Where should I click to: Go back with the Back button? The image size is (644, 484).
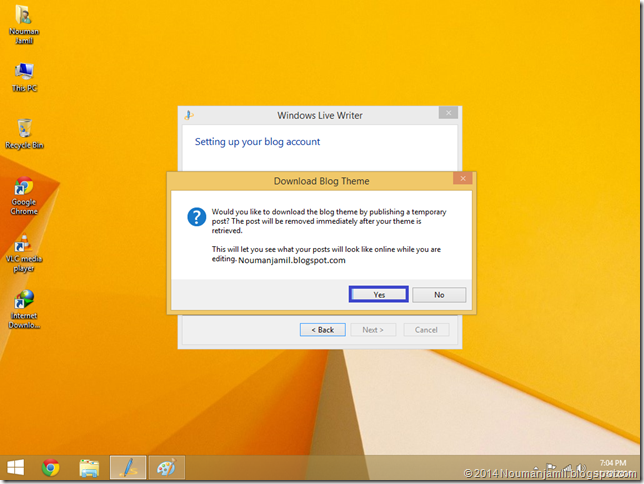point(322,330)
